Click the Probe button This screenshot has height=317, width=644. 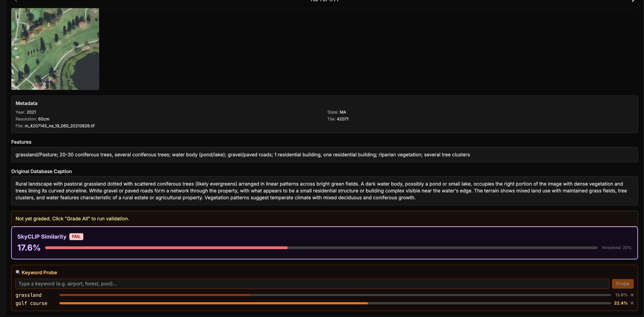[x=622, y=284]
